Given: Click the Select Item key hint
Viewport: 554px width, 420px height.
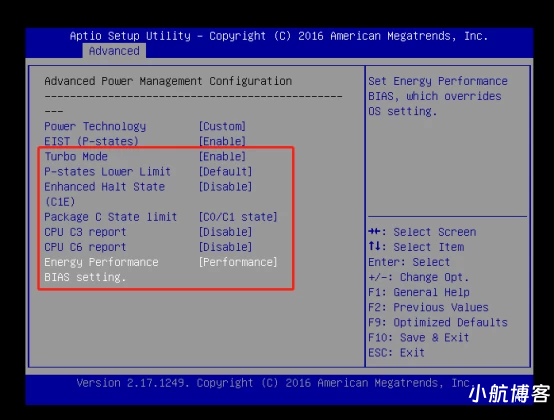Looking at the screenshot, I should 416,247.
